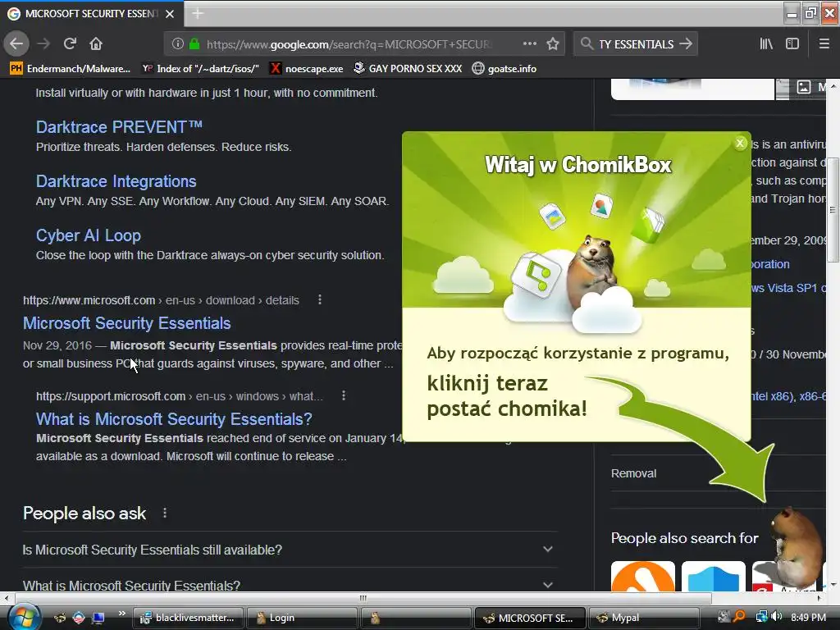The width and height of the screenshot is (840, 630).
Task: Open the hamburger application menu
Action: (824, 43)
